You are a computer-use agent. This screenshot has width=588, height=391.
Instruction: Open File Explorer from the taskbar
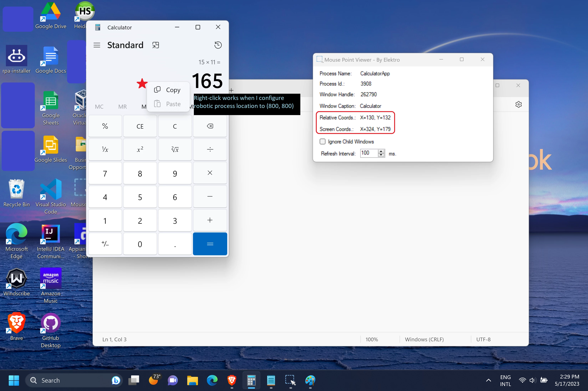tap(192, 380)
